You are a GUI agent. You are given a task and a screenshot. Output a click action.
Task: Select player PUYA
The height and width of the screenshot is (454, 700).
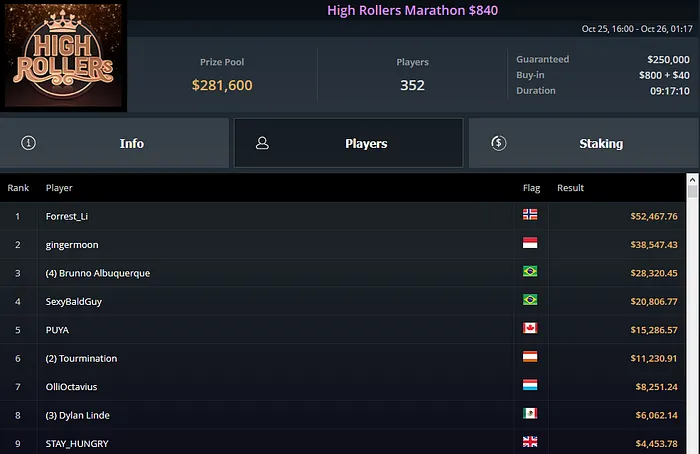[57, 330]
